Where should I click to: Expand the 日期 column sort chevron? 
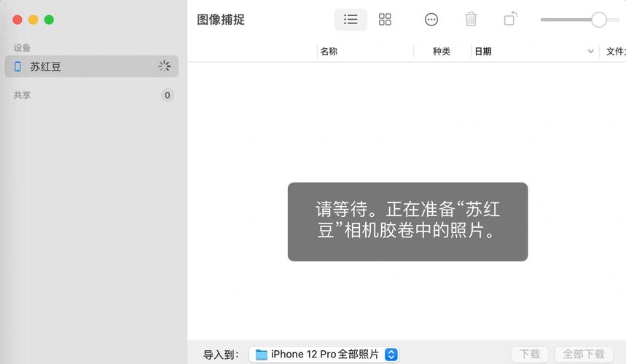pyautogui.click(x=590, y=52)
